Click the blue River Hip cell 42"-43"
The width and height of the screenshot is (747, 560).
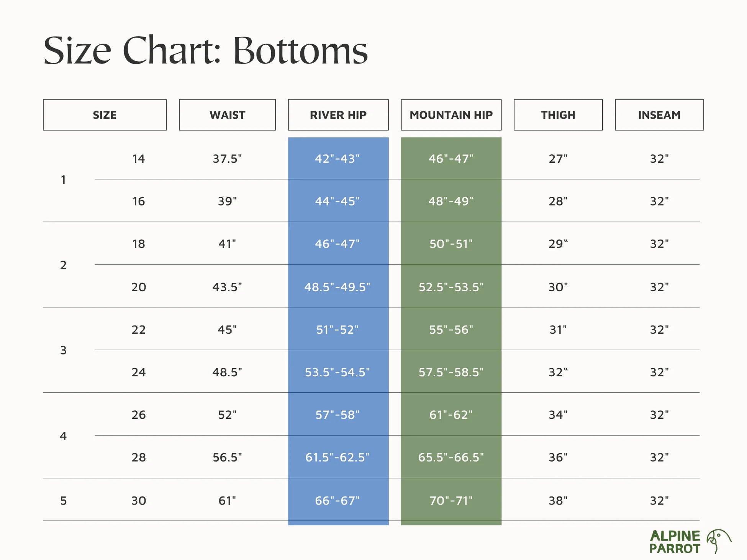coord(337,158)
